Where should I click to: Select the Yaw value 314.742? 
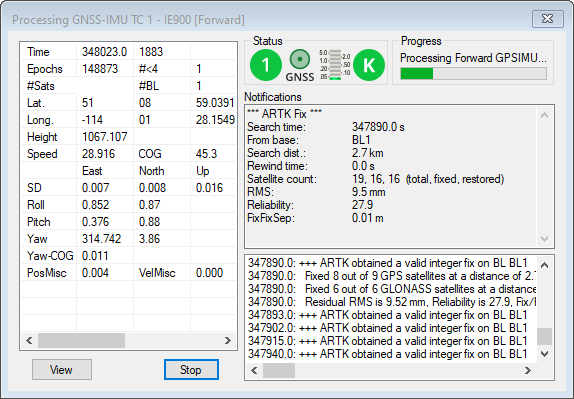[101, 239]
